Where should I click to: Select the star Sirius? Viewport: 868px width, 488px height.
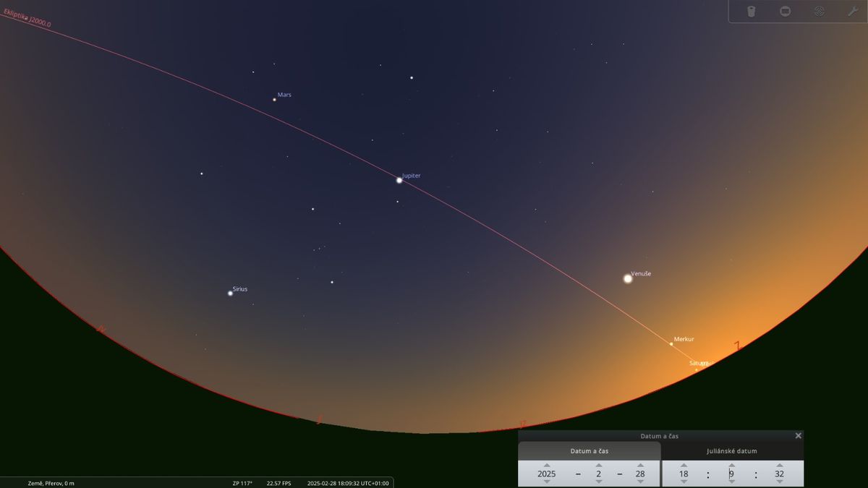click(x=230, y=293)
